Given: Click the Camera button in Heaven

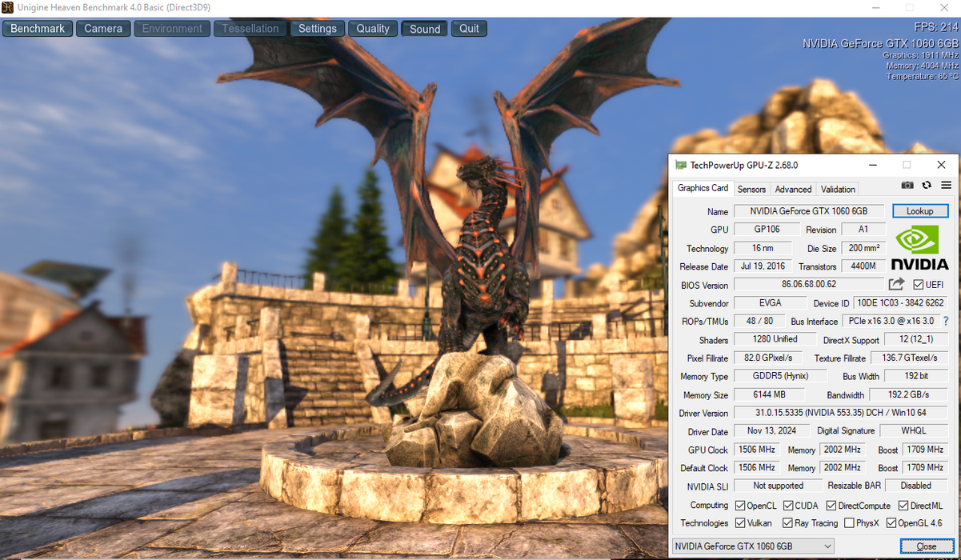Looking at the screenshot, I should point(103,28).
